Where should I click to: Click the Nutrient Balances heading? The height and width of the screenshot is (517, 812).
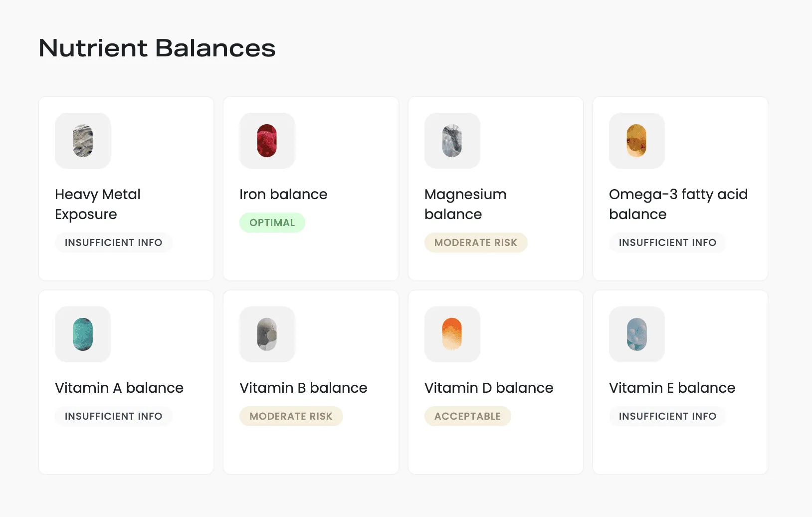(157, 48)
